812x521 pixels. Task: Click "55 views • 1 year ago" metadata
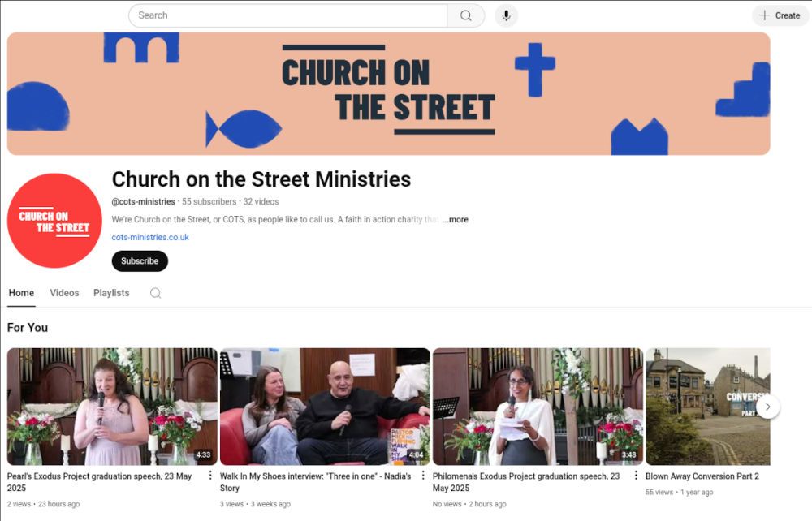point(680,492)
